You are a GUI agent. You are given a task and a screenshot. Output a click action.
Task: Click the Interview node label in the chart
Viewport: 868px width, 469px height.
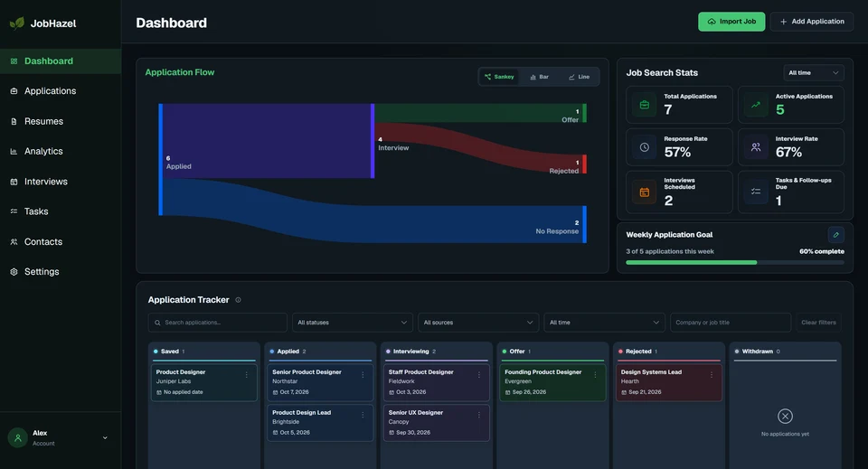point(393,147)
